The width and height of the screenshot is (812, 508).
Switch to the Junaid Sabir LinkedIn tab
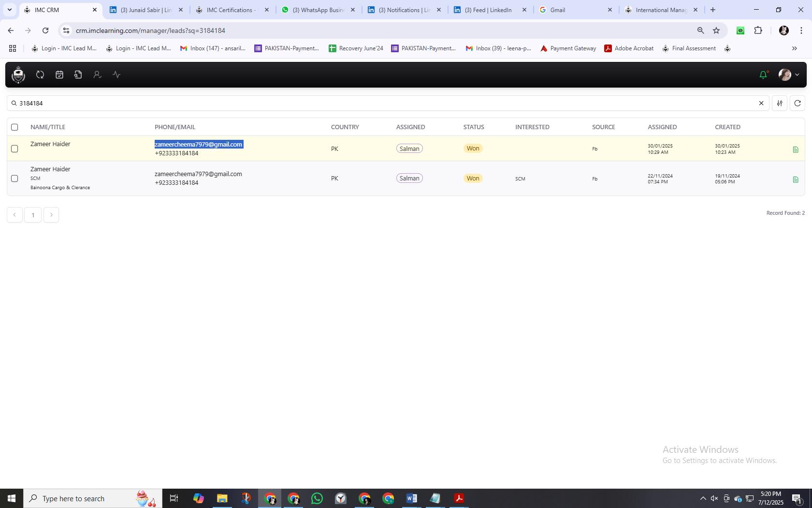click(146, 10)
